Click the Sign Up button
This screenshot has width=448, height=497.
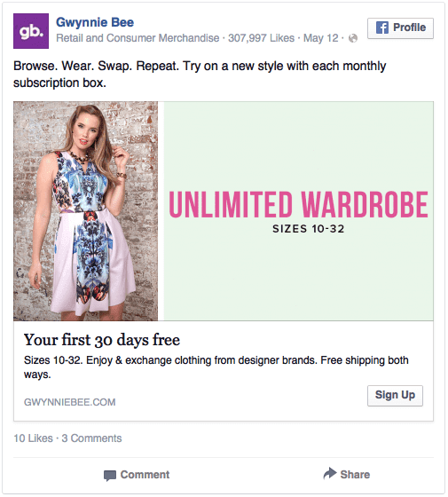(x=395, y=396)
